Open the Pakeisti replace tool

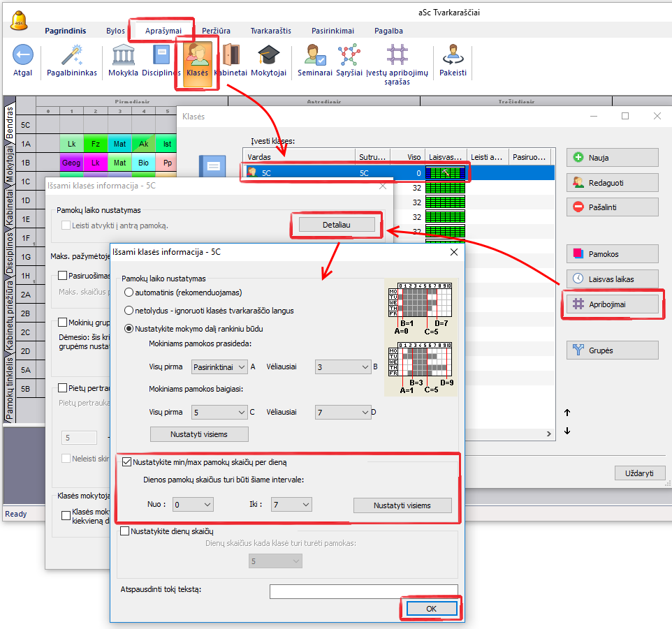(453, 56)
